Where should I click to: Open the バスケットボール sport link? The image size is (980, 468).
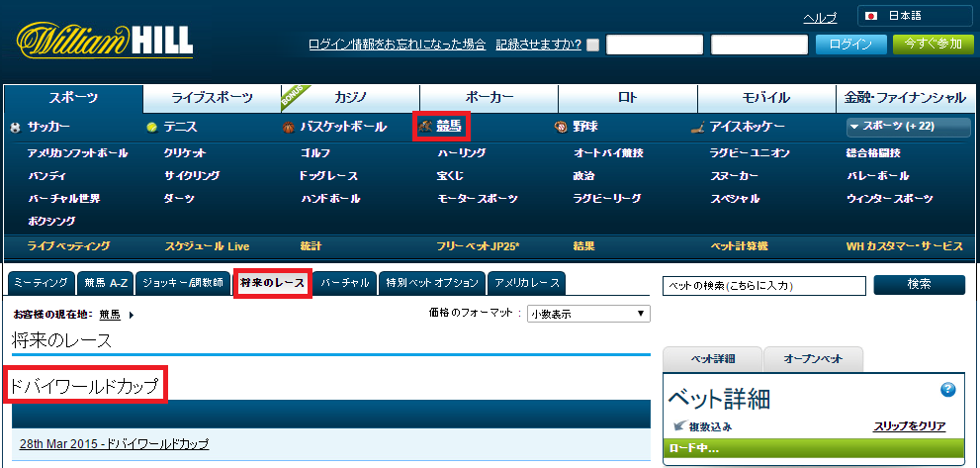pos(343,127)
